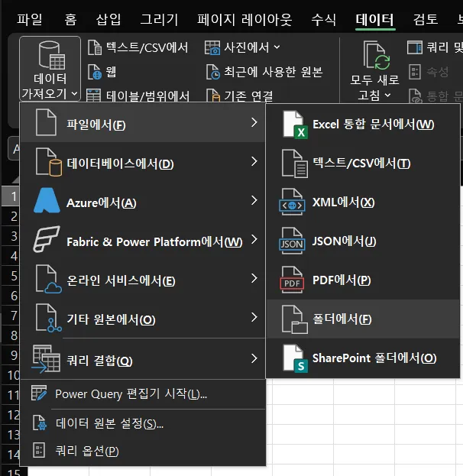This screenshot has height=476, width=463.
Task: Select 텍스트/CSV에서 in the submenu
Action: click(x=361, y=164)
